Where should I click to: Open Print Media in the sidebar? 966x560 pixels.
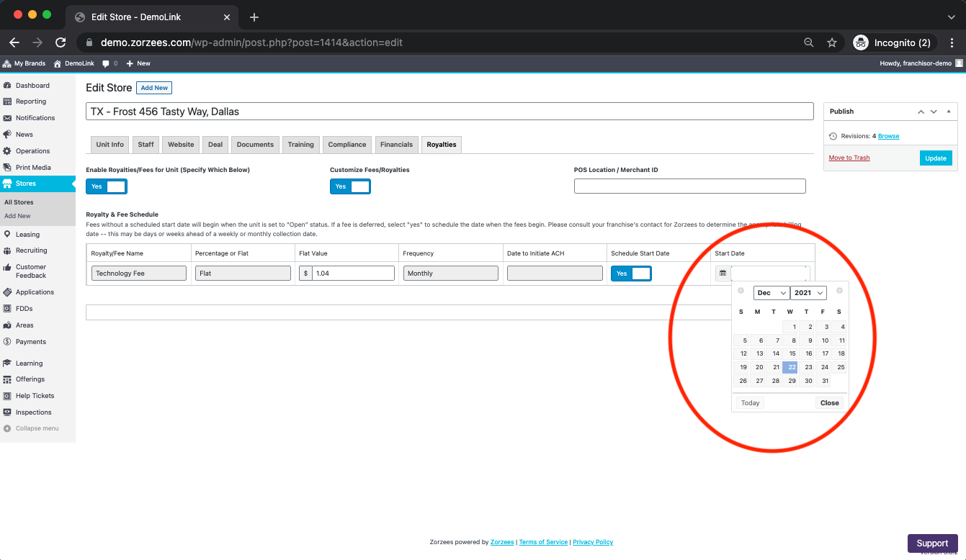pyautogui.click(x=35, y=167)
